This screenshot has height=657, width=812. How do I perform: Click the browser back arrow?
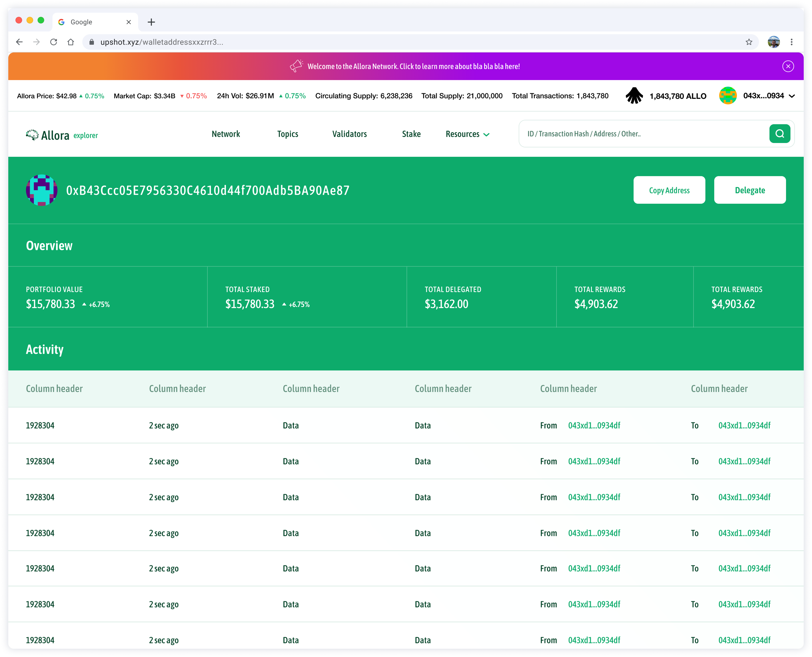pos(19,42)
